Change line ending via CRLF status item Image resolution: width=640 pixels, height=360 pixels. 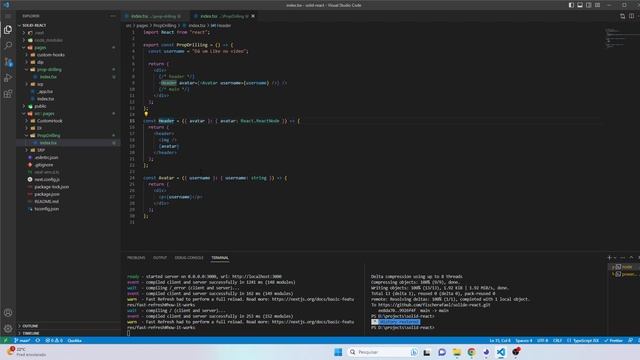(x=557, y=340)
